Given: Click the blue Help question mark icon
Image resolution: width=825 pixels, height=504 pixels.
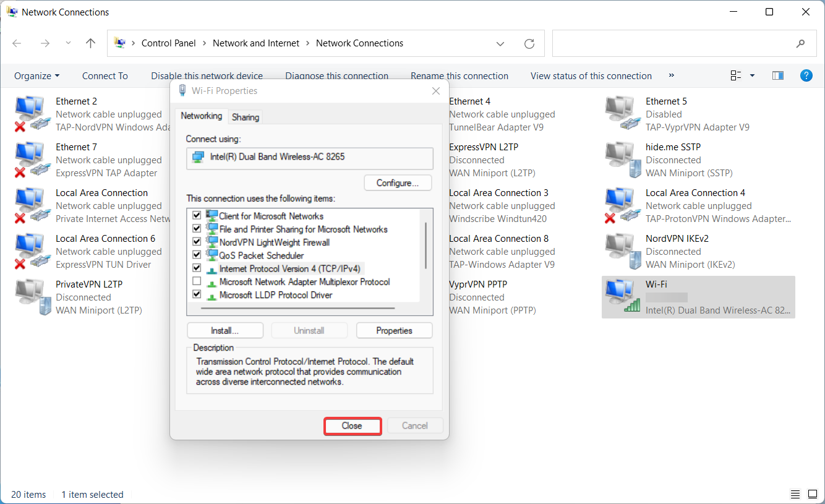Looking at the screenshot, I should pyautogui.click(x=806, y=75).
